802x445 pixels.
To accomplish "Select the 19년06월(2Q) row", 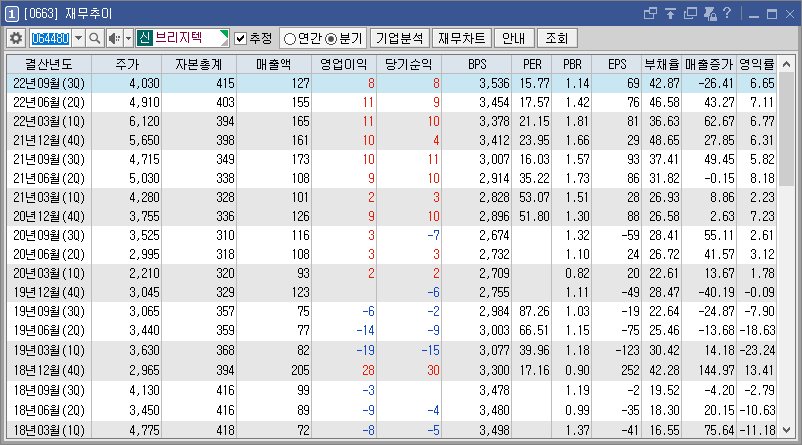I will point(391,330).
